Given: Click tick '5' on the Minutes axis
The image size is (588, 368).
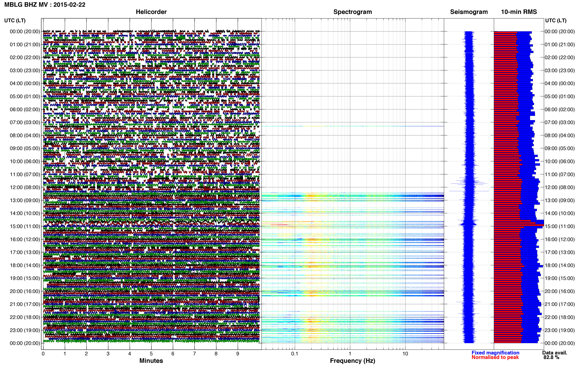Looking at the screenshot, I should coord(151,354).
